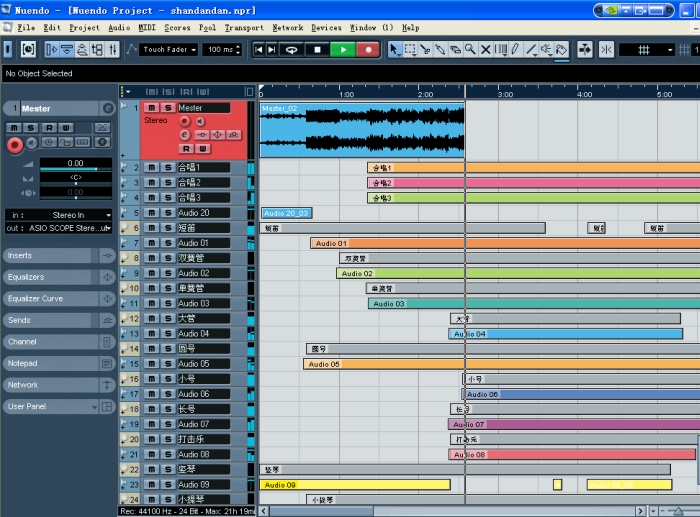Mute the Audio 01 track

click(x=152, y=243)
